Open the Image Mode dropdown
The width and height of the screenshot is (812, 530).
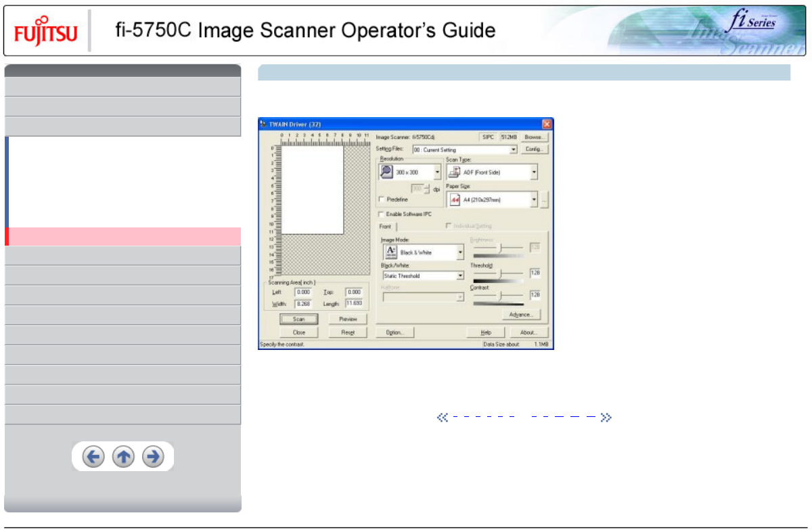(460, 252)
